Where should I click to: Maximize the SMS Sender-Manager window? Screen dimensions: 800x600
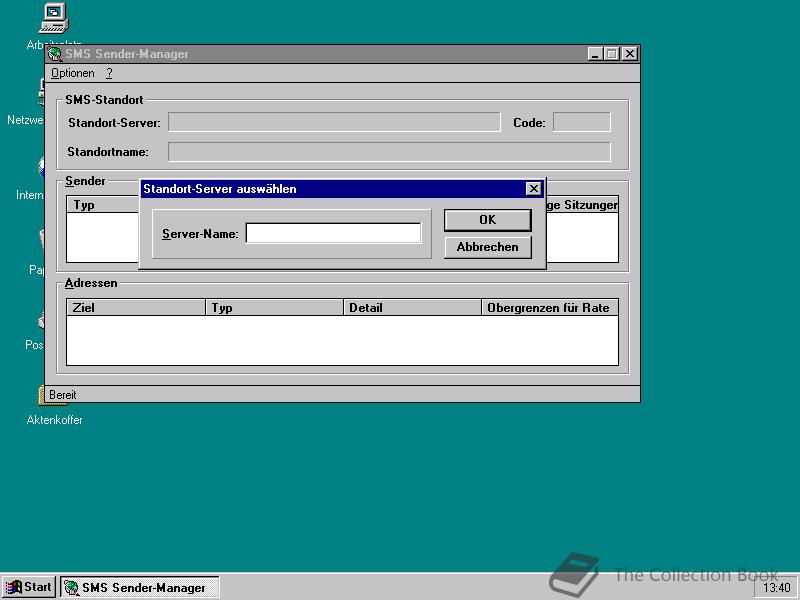click(611, 54)
